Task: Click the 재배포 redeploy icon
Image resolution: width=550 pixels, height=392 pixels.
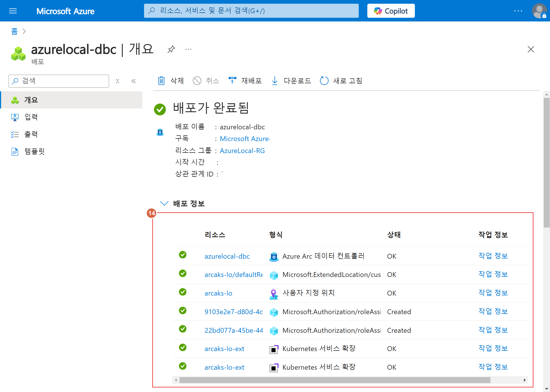Action: [x=232, y=81]
